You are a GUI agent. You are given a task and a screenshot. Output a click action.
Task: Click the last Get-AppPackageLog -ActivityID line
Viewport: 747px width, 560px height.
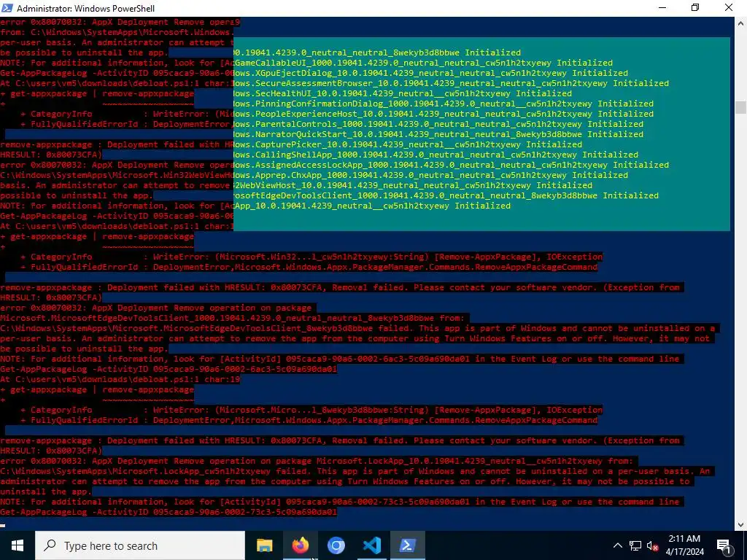(x=169, y=512)
